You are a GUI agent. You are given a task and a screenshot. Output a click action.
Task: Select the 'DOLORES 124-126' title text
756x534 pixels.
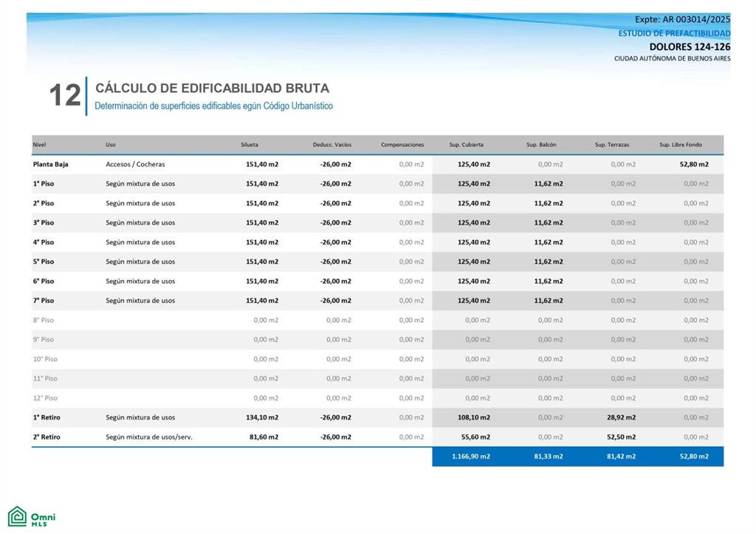tap(690, 47)
